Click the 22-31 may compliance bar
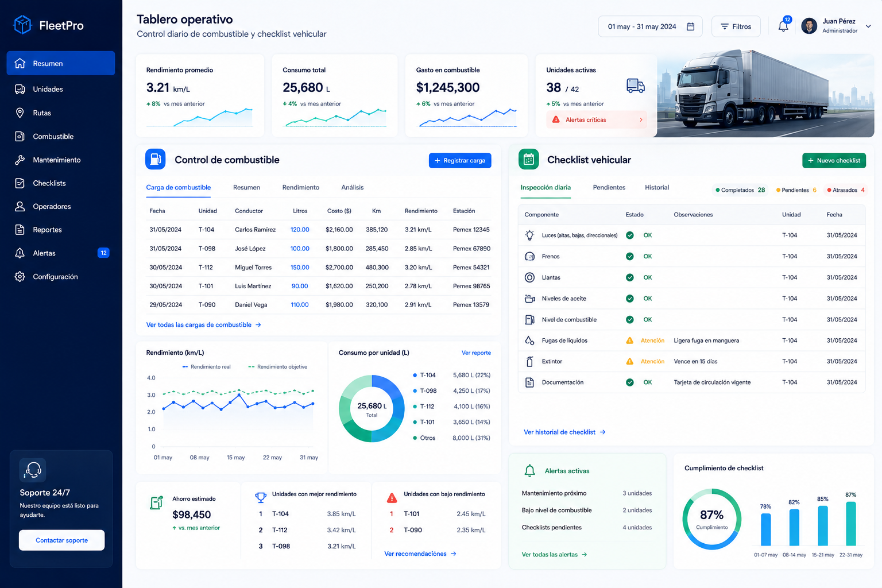This screenshot has width=882, height=588. [851, 523]
